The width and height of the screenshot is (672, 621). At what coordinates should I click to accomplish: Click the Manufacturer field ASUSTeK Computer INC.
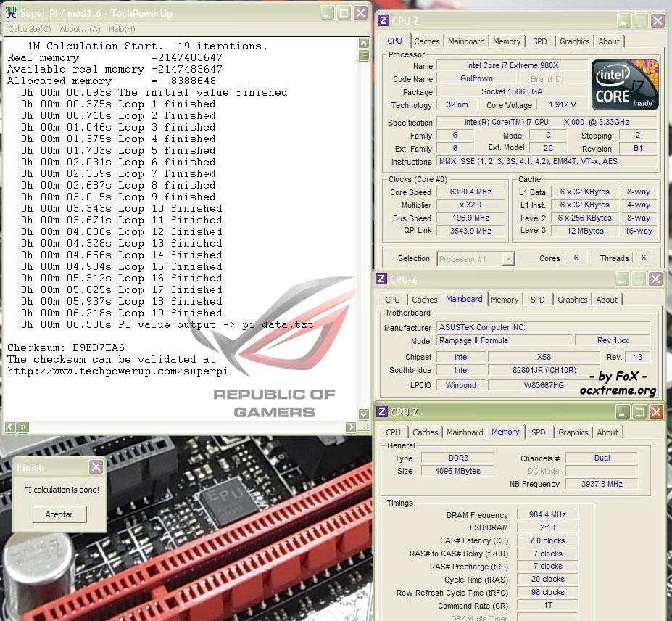tap(543, 327)
